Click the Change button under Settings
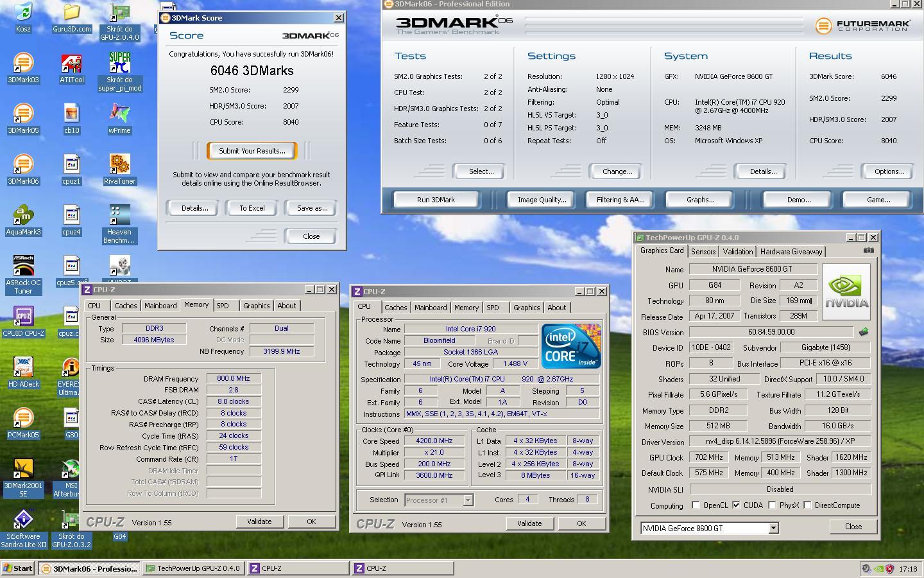The height and width of the screenshot is (578, 924). [x=617, y=171]
